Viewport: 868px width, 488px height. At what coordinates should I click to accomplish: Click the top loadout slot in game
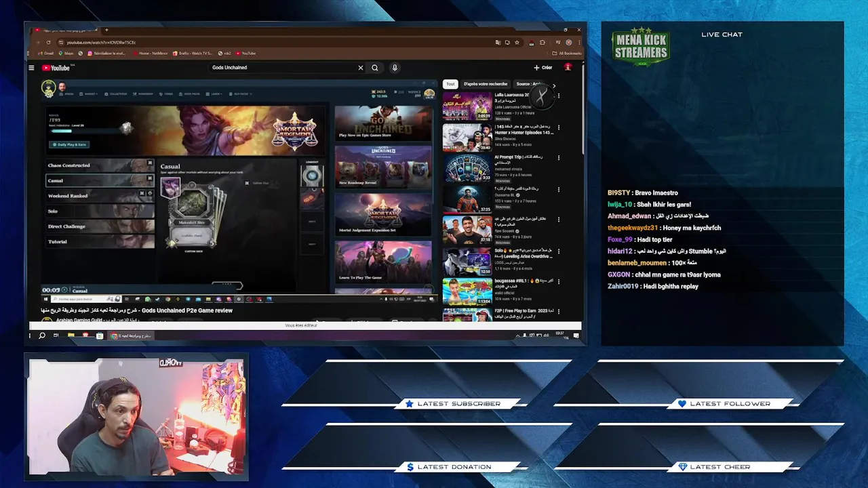[x=312, y=176]
